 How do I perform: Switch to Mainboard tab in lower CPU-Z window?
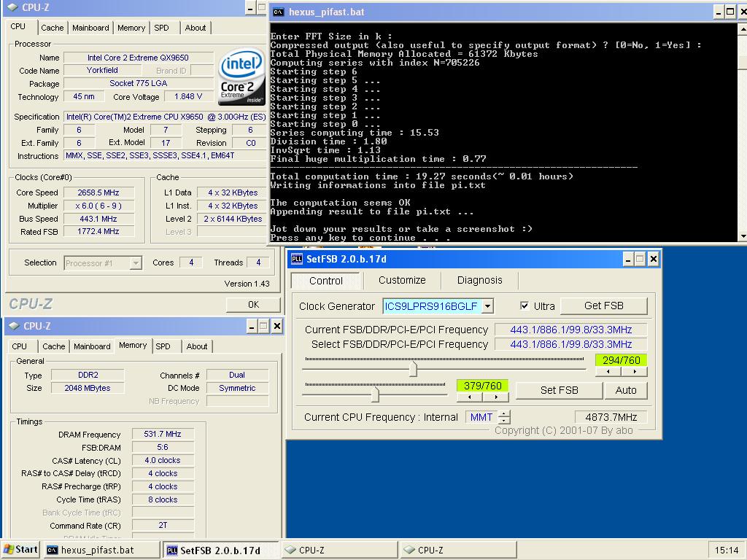[x=92, y=346]
